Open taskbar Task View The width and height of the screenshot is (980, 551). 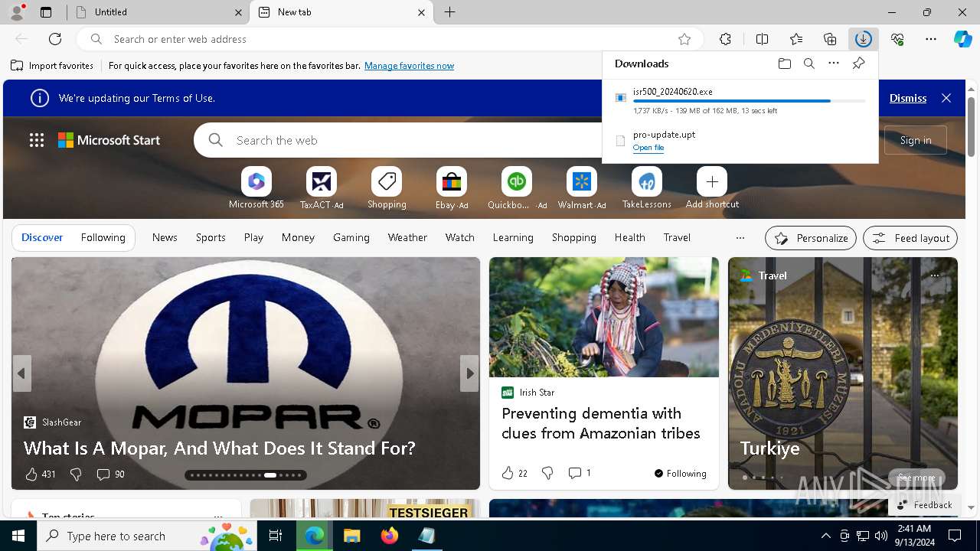[x=276, y=536]
